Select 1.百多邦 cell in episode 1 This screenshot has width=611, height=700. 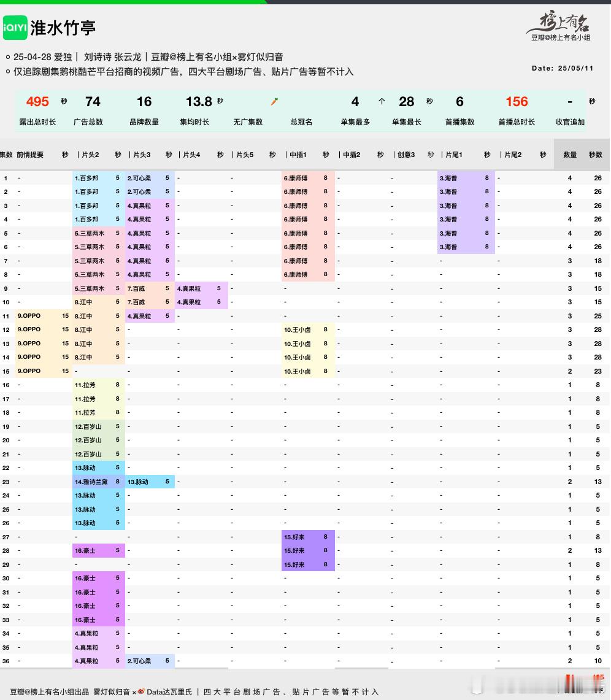99,178
